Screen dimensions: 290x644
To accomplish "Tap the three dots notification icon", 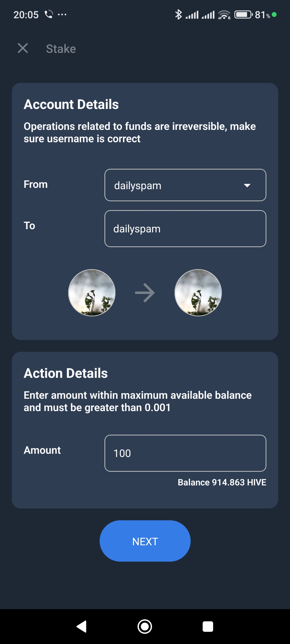I will pyautogui.click(x=62, y=14).
